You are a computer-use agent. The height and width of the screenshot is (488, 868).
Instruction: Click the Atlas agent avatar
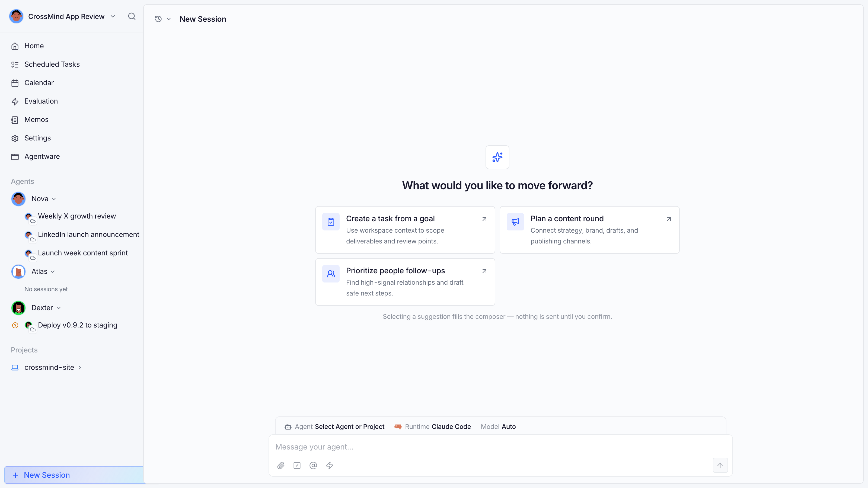point(18,271)
